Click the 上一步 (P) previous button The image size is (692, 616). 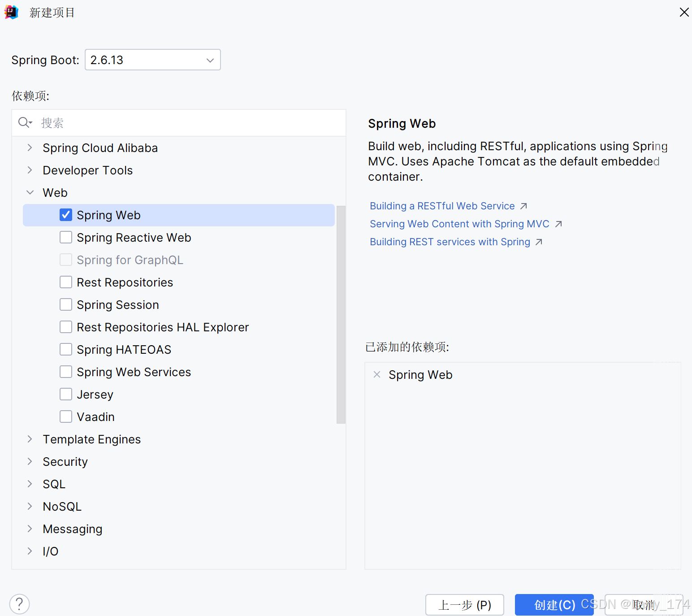pyautogui.click(x=465, y=605)
